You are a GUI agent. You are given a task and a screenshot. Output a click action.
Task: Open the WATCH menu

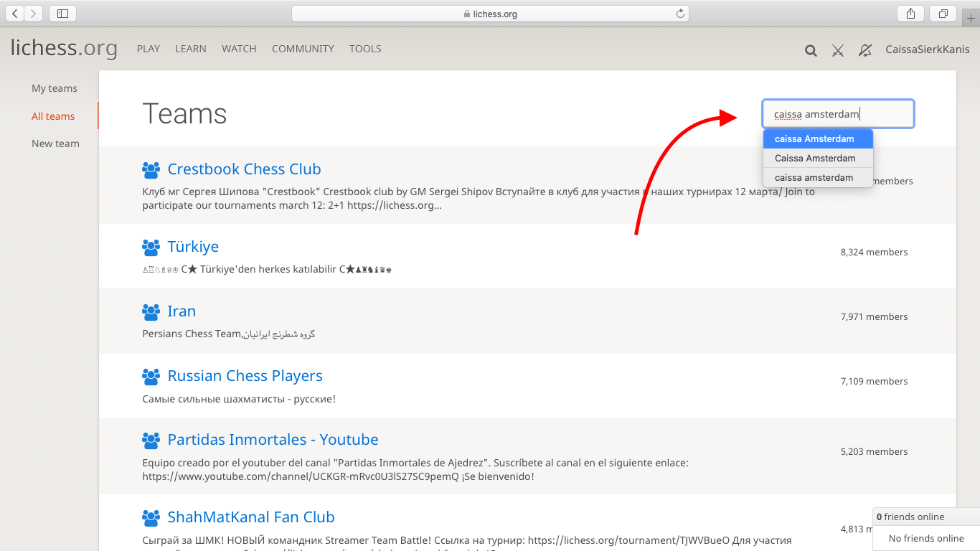click(x=239, y=49)
